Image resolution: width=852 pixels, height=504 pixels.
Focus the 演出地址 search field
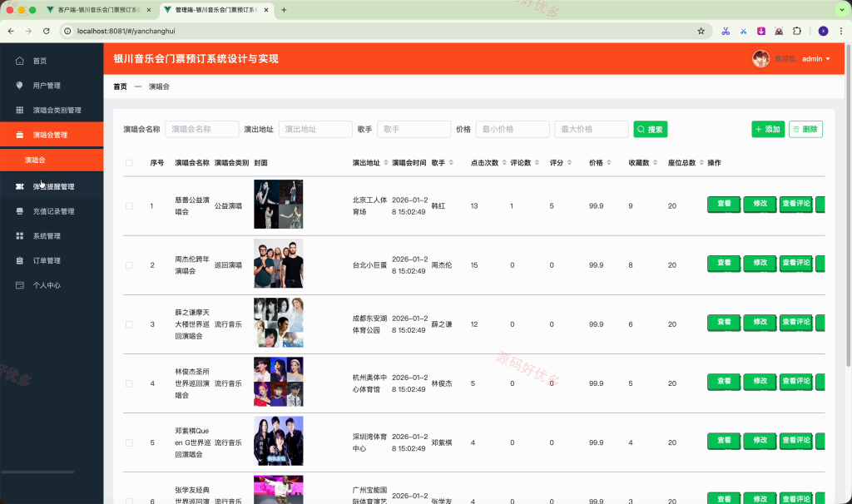coord(315,129)
